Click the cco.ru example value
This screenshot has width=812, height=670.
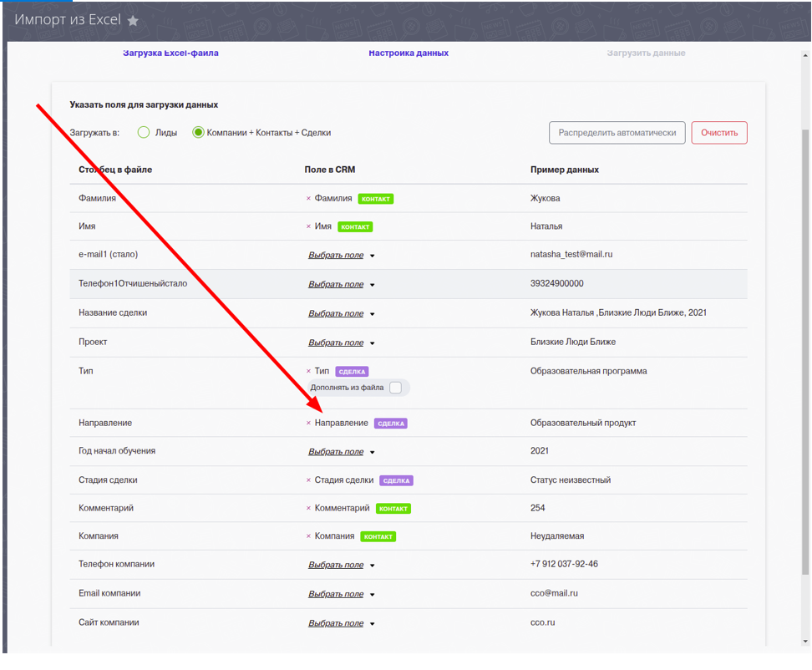[543, 622]
